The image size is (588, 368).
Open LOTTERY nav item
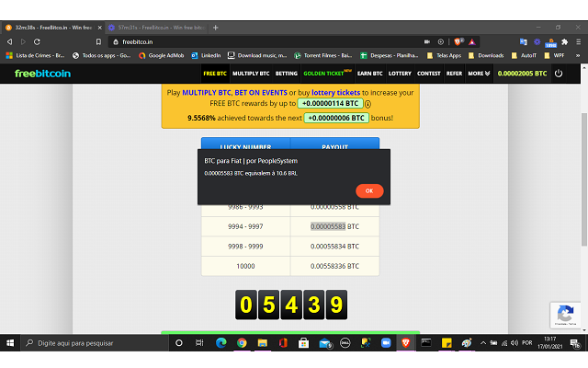pyautogui.click(x=400, y=74)
